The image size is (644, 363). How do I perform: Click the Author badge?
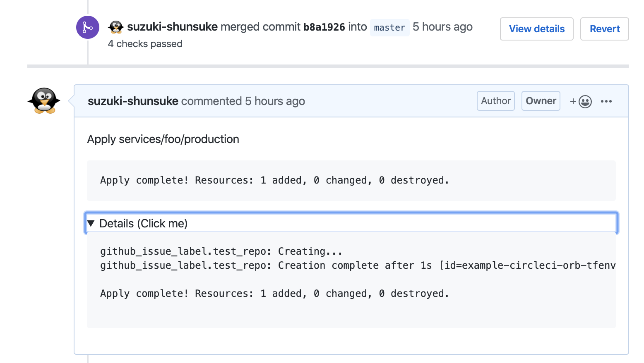[495, 101]
